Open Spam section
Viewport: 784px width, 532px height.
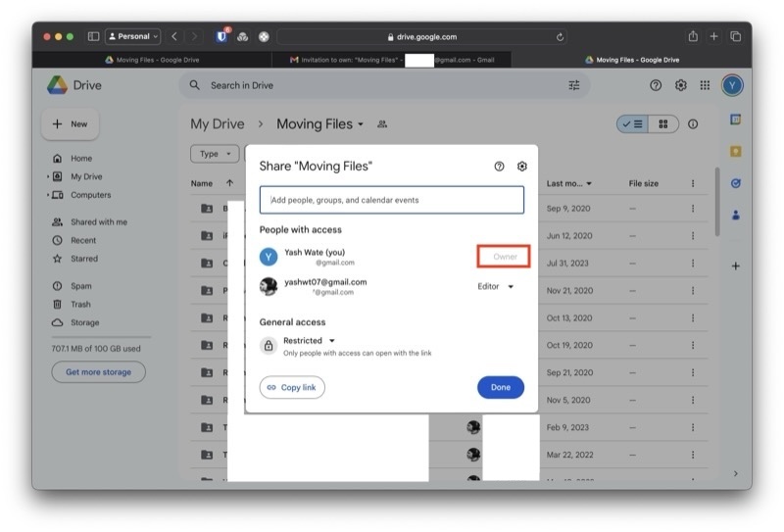[x=72, y=286]
